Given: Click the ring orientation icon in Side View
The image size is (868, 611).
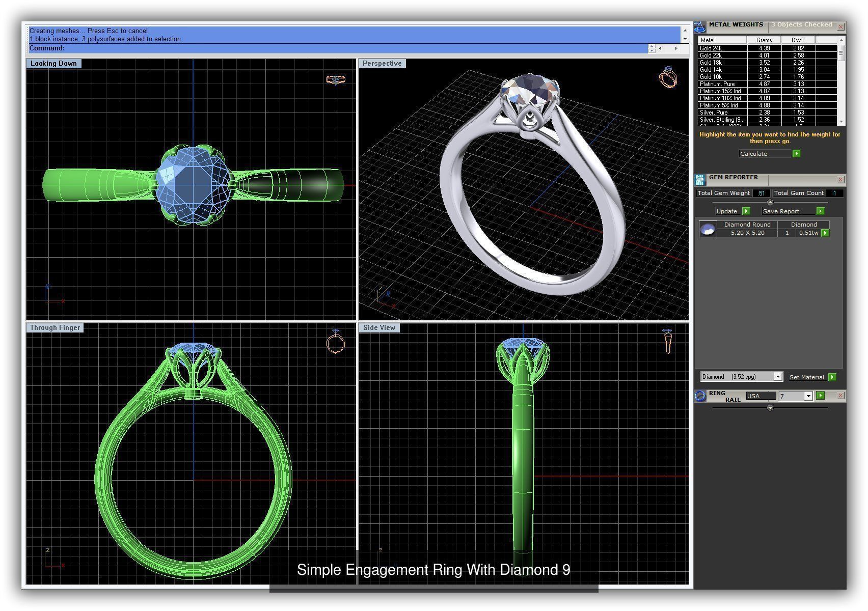Looking at the screenshot, I should pyautogui.click(x=668, y=341).
